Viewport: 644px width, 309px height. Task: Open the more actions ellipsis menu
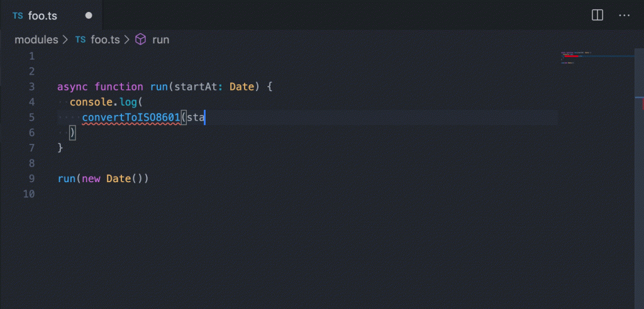[624, 15]
